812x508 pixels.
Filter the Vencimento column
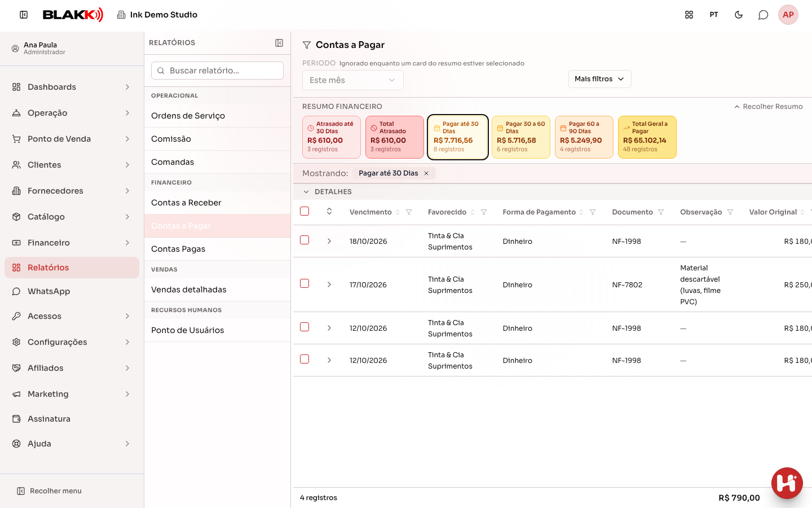click(409, 212)
